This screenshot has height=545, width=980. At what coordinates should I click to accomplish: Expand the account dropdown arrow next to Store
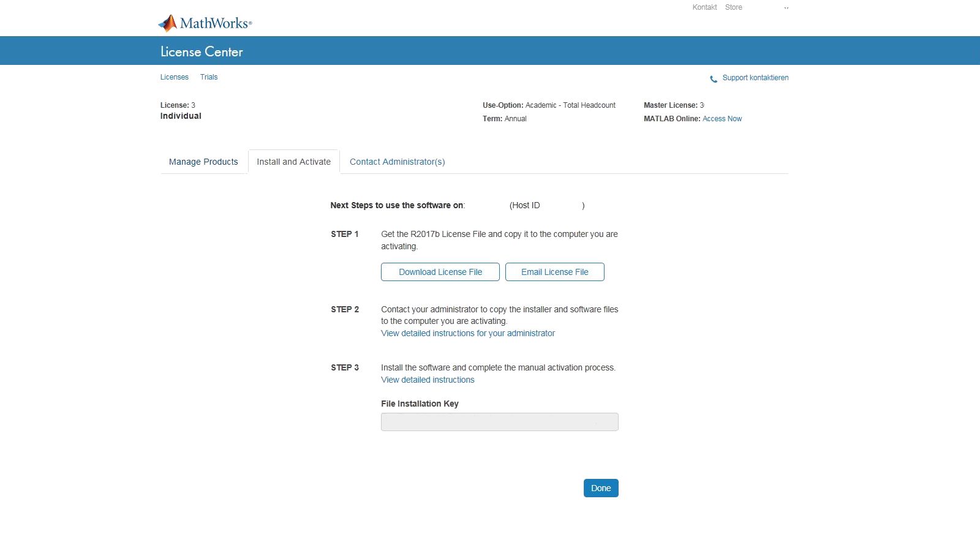click(x=786, y=8)
